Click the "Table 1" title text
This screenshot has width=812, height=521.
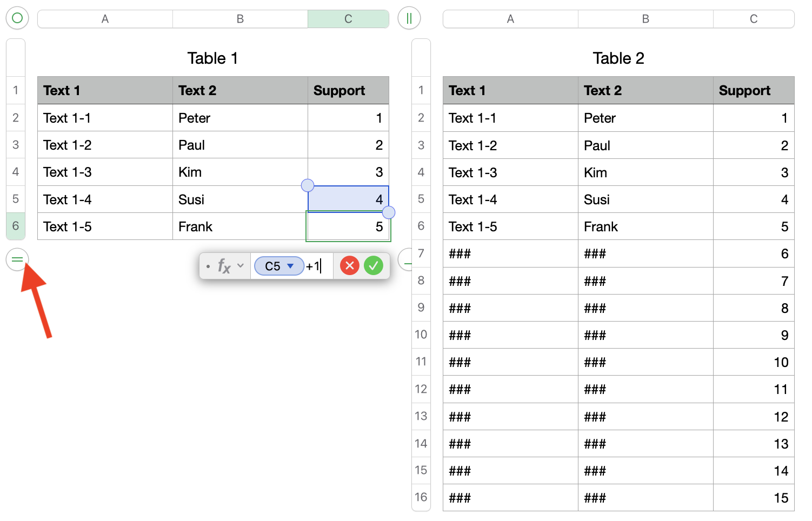(212, 58)
